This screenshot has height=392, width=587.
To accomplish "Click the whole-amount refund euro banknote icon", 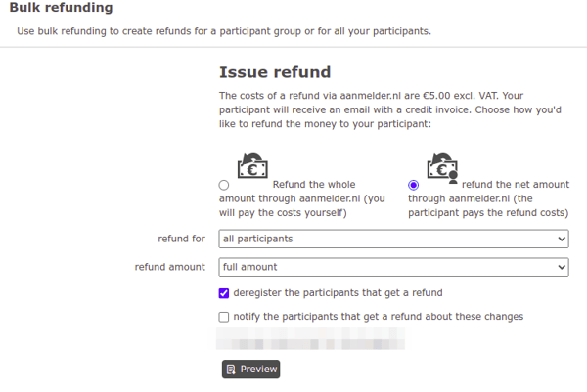I will point(252,165).
